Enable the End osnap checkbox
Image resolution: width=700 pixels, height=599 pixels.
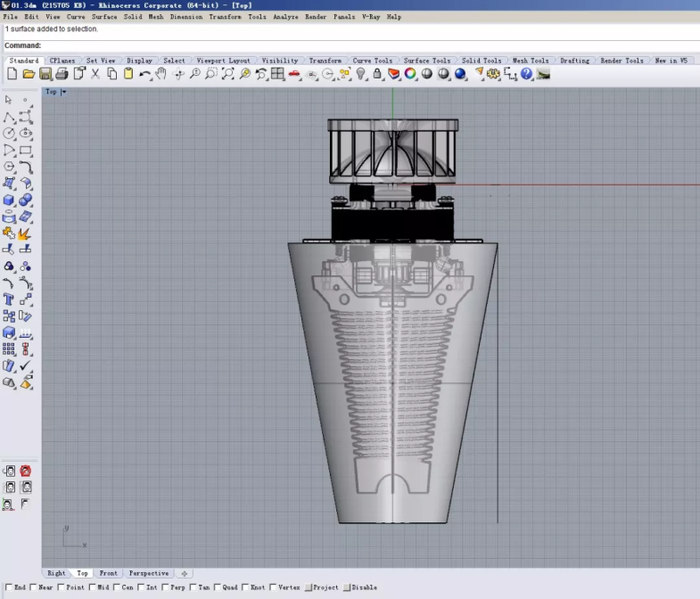point(8,587)
